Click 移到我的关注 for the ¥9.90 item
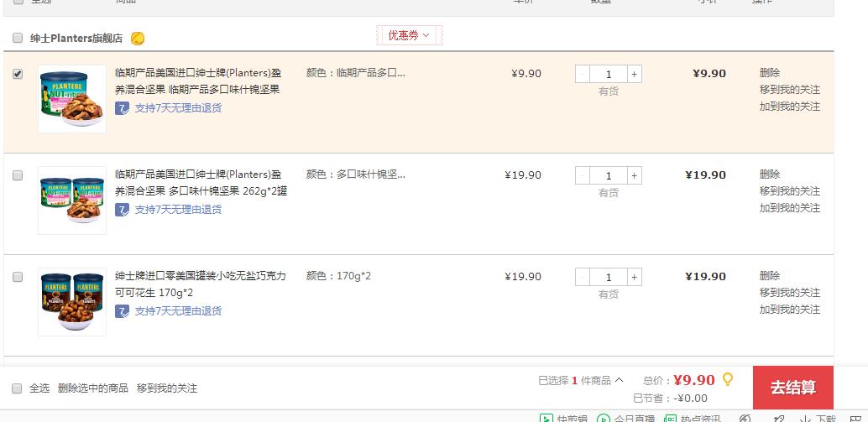Screen dimensions: 868x422 point(789,90)
